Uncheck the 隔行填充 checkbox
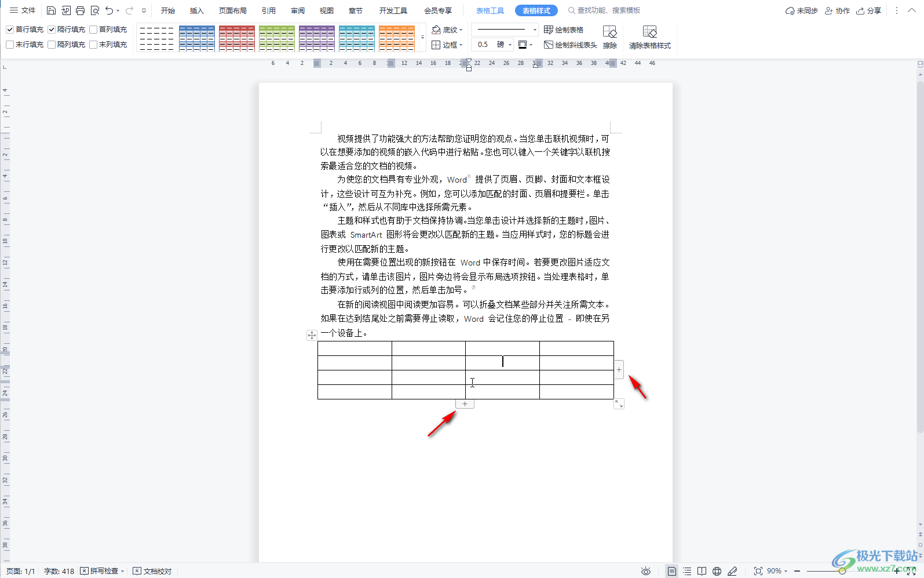Image resolution: width=924 pixels, height=578 pixels. pos(52,30)
